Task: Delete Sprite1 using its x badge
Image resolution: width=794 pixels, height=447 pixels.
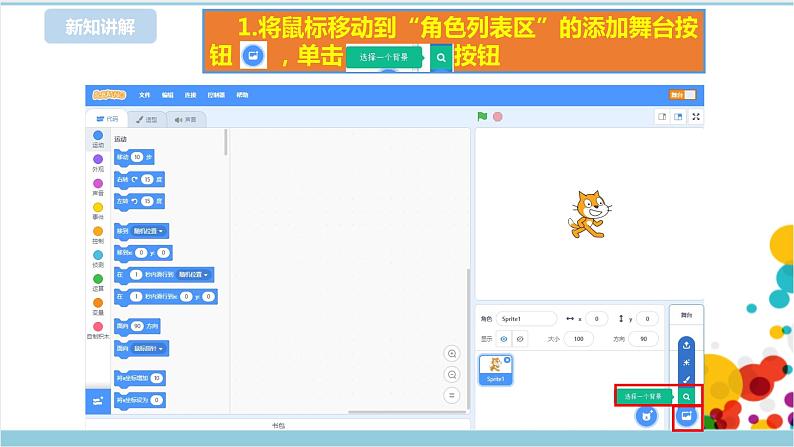Action: [x=507, y=359]
